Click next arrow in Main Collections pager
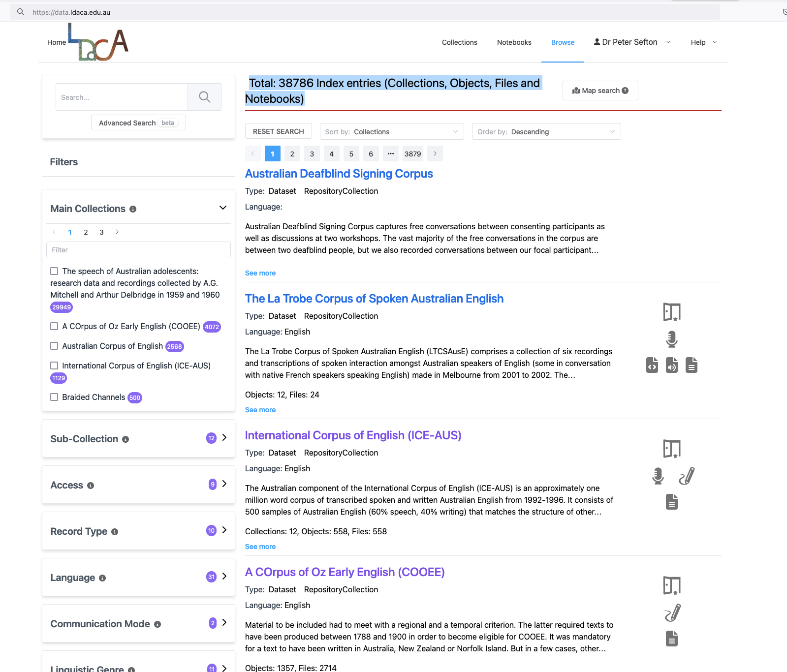 [x=117, y=232]
